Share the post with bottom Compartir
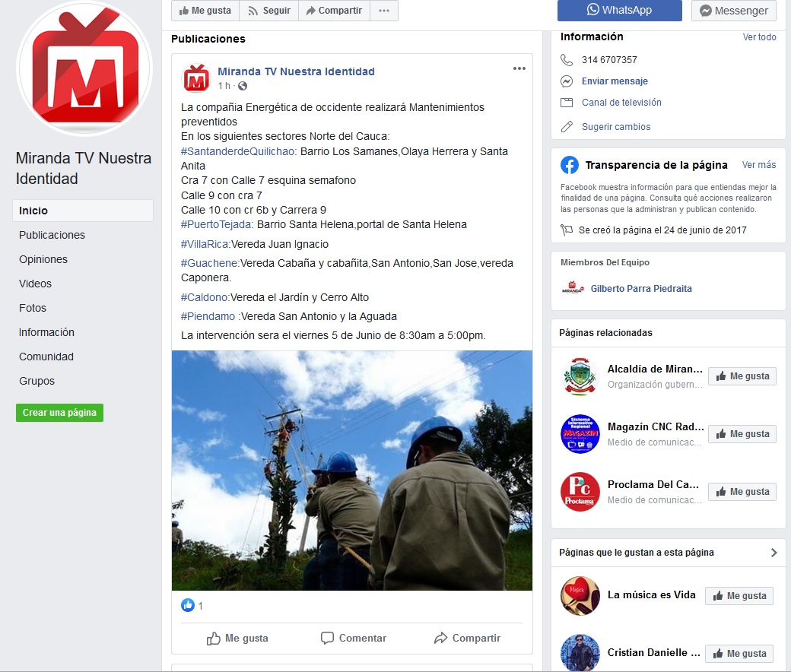 coord(467,639)
